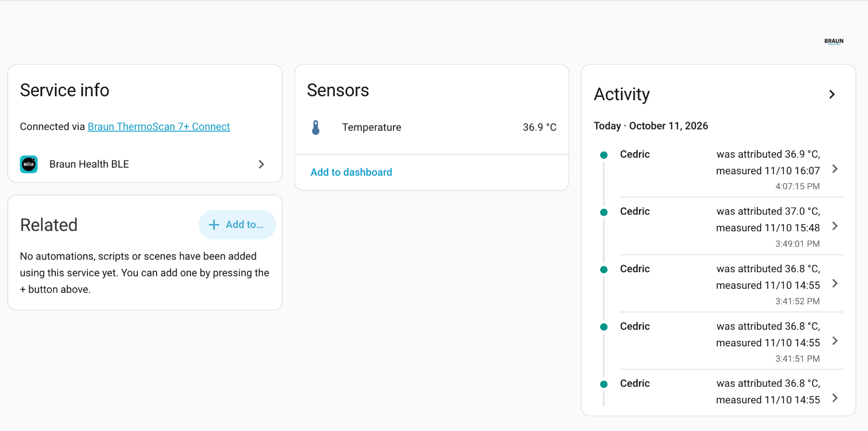
Task: Click the 3:49:01 PM timestamp
Action: (798, 244)
